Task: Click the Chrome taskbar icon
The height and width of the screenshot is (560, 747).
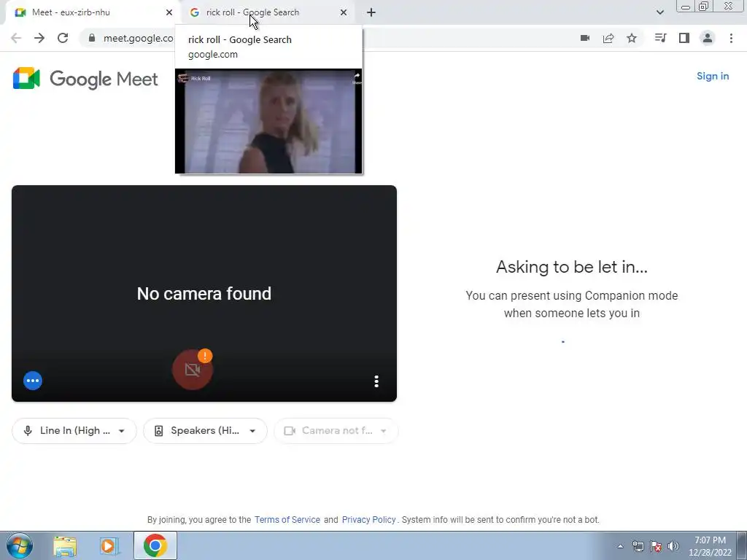Action: click(x=155, y=545)
